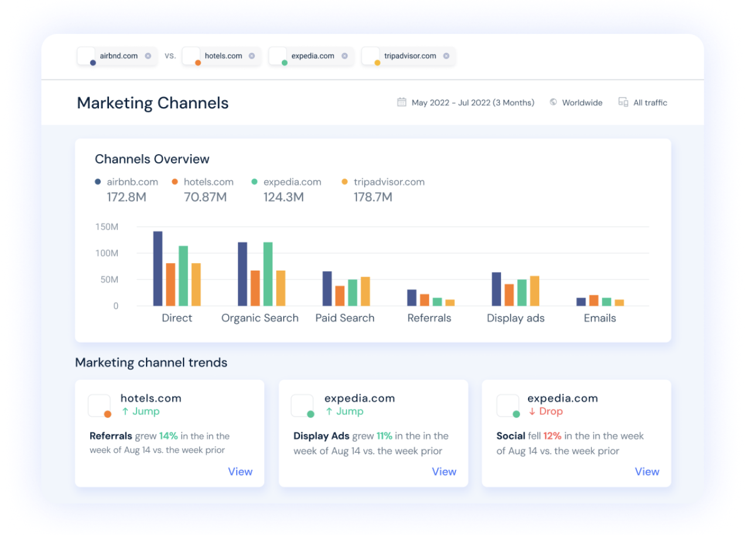Click the Marketing Channels page title
Image resolution: width=756 pixels, height=553 pixels.
tap(153, 103)
